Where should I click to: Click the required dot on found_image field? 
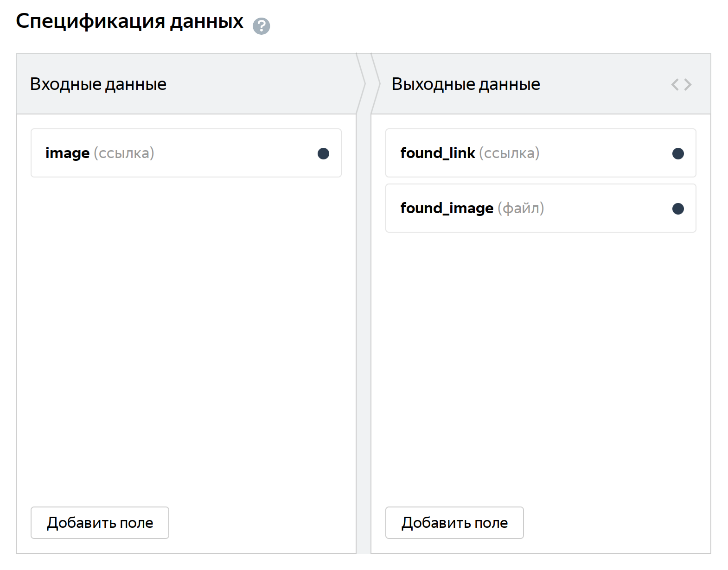pos(678,209)
